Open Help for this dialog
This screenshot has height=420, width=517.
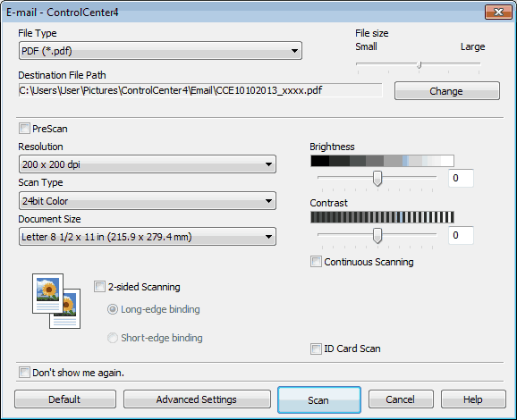(x=473, y=399)
